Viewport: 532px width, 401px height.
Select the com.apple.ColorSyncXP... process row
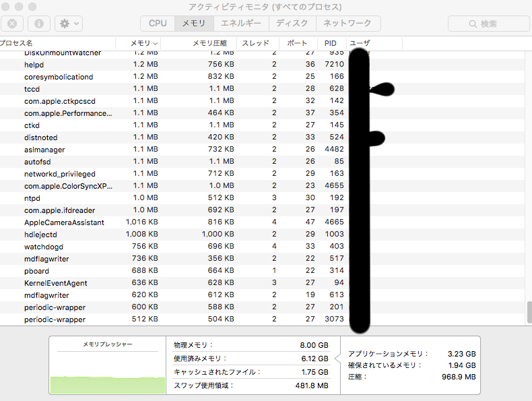pyautogui.click(x=263, y=186)
